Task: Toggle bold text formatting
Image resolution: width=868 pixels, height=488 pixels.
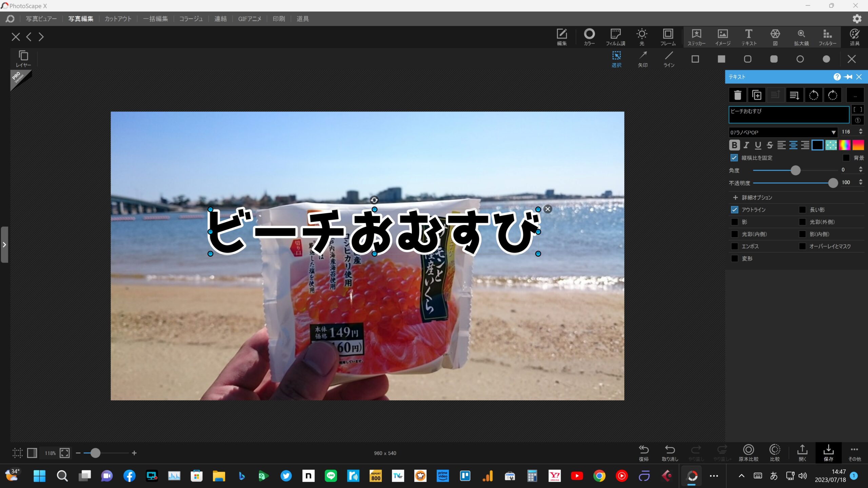Action: pos(734,145)
